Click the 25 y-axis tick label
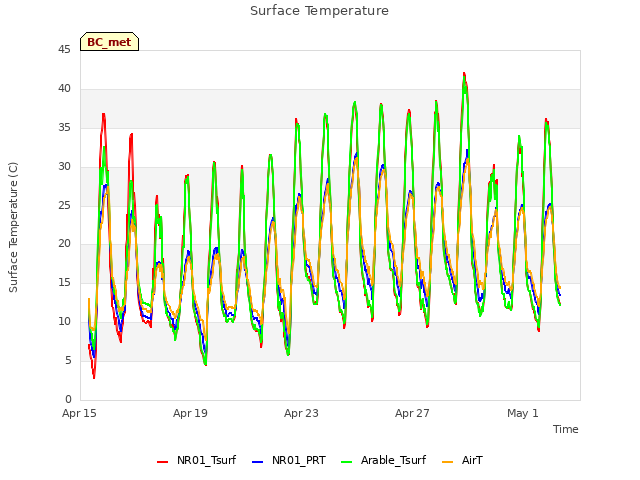This screenshot has width=640, height=480. [64, 205]
